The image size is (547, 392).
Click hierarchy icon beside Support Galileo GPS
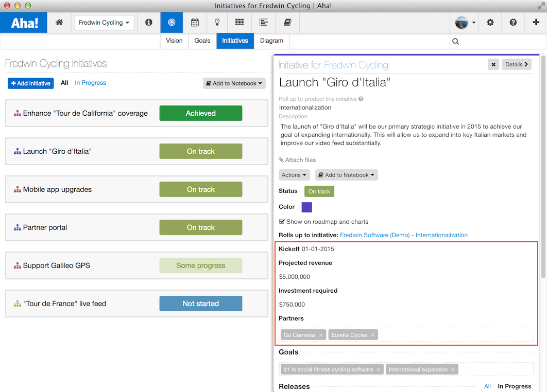17,265
